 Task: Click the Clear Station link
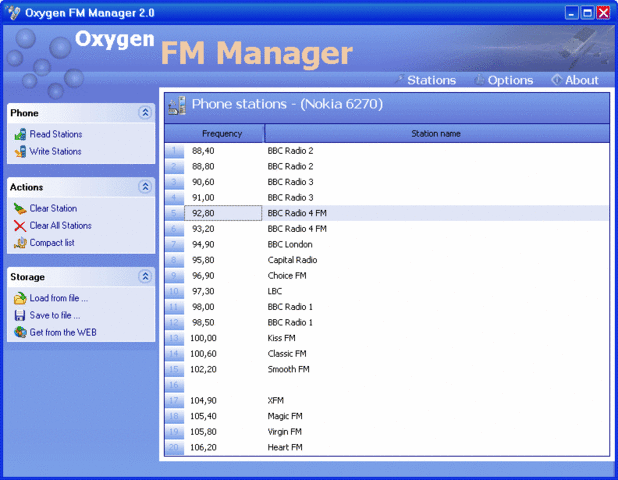click(53, 208)
